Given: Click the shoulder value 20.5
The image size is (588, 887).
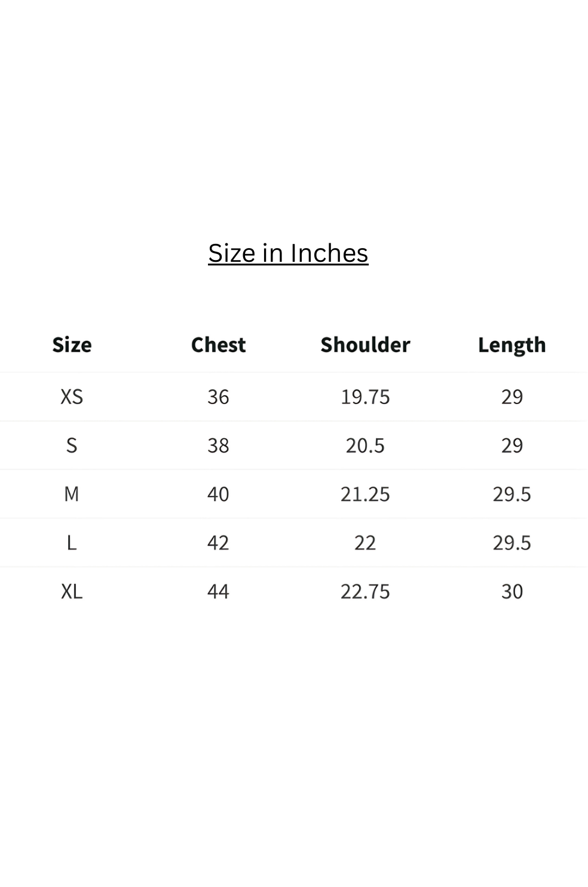Looking at the screenshot, I should click(x=365, y=445).
